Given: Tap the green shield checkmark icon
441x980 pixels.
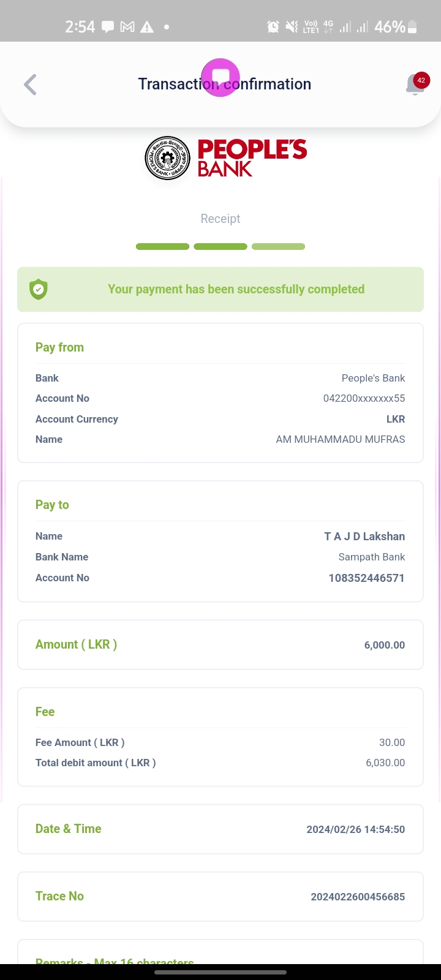Looking at the screenshot, I should point(39,289).
